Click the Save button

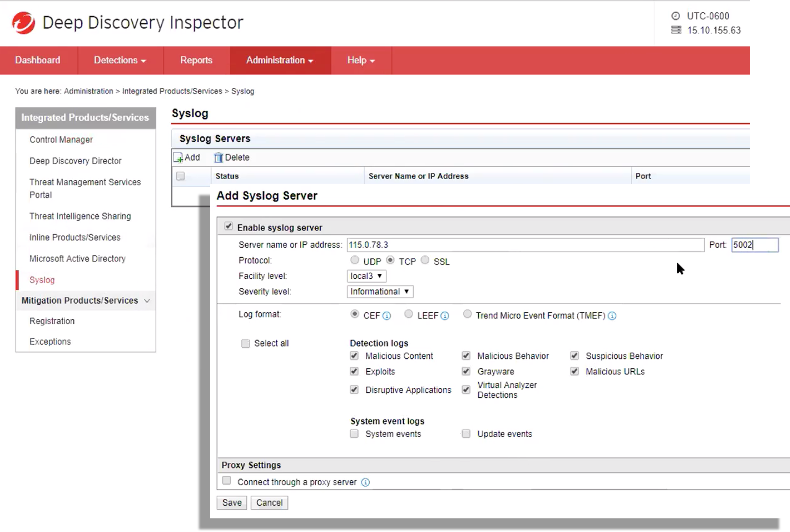coord(232,503)
